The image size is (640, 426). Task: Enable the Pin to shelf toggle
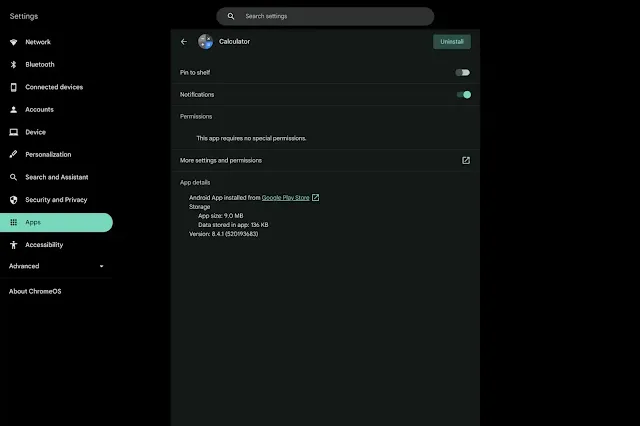point(463,73)
